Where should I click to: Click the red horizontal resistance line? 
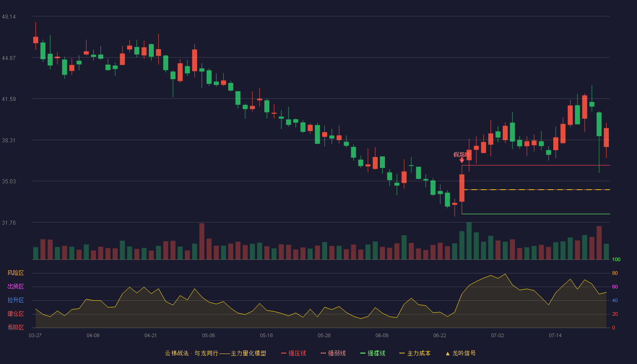point(536,165)
